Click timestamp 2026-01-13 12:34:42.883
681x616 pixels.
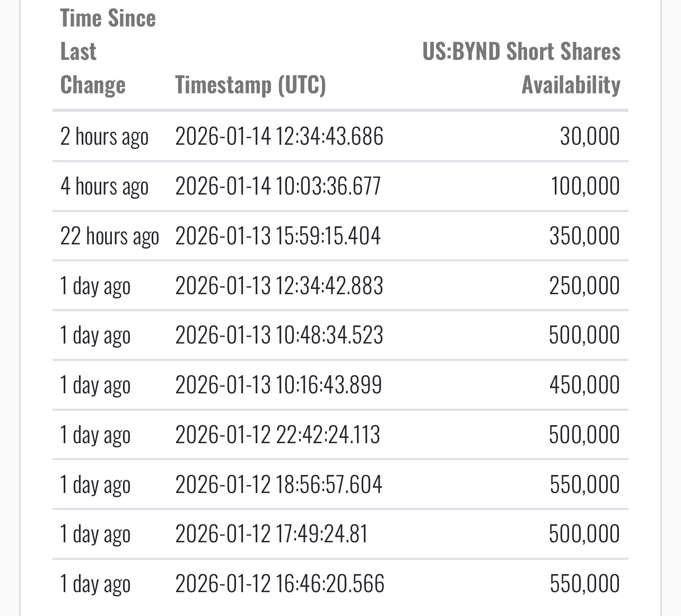point(279,286)
